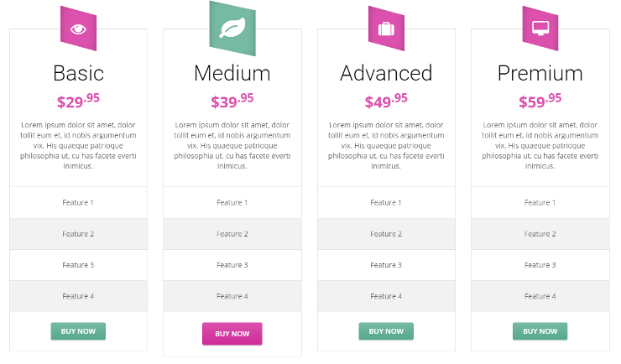Click the green leaf icon above Medium
The width and height of the screenshot is (621, 364).
232,29
